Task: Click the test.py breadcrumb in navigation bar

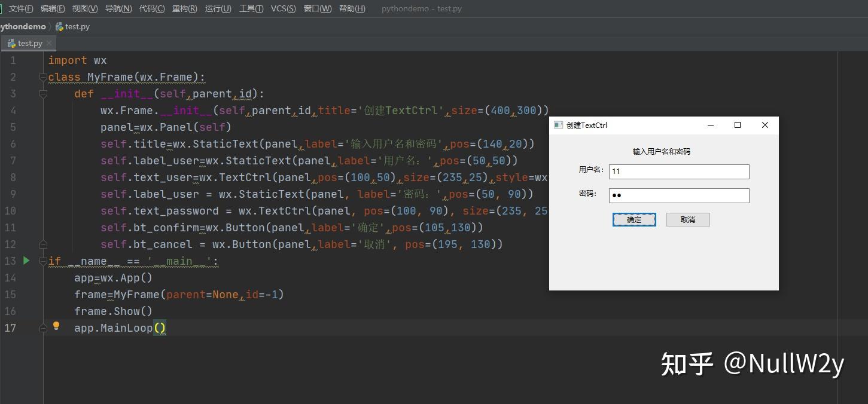Action: click(72, 26)
